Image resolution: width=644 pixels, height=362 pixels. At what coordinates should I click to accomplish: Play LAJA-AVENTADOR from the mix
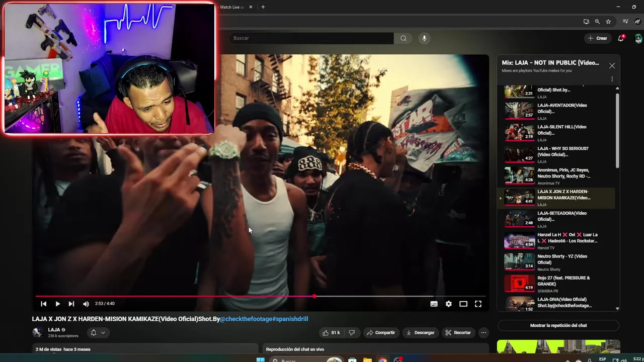click(556, 111)
